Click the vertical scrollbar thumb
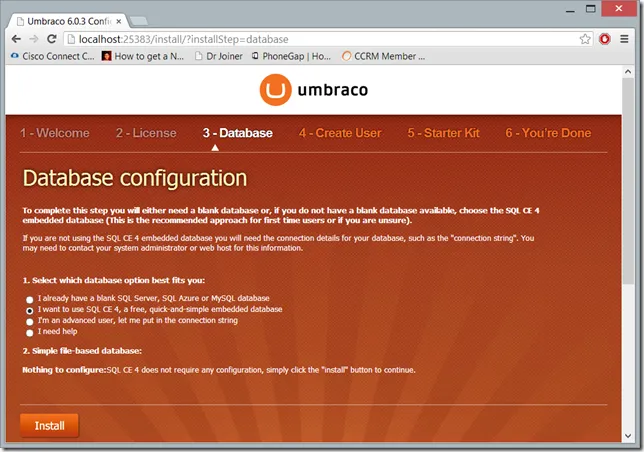644x452 pixels. [x=628, y=181]
